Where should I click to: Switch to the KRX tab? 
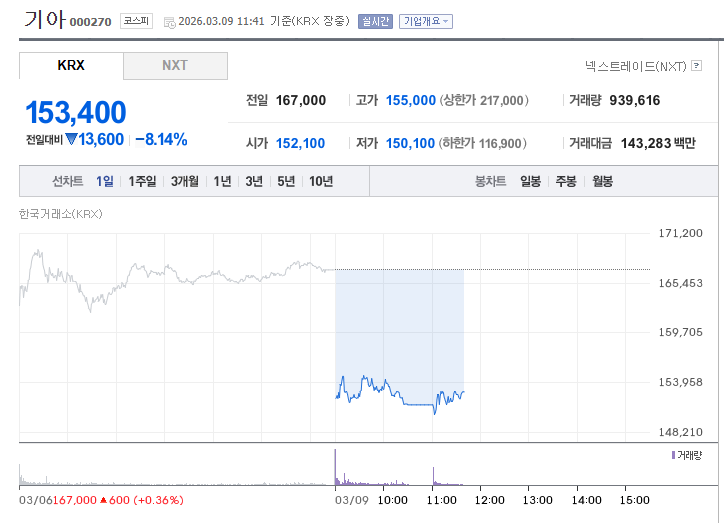tap(71, 66)
